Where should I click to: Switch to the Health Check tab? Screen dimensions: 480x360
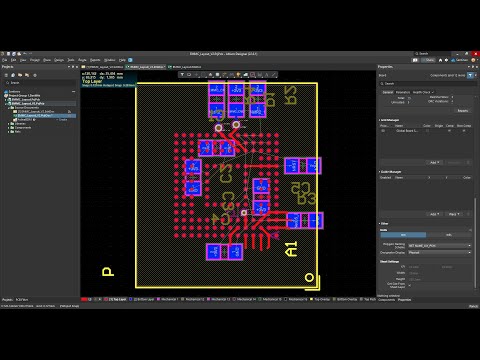pyautogui.click(x=423, y=92)
